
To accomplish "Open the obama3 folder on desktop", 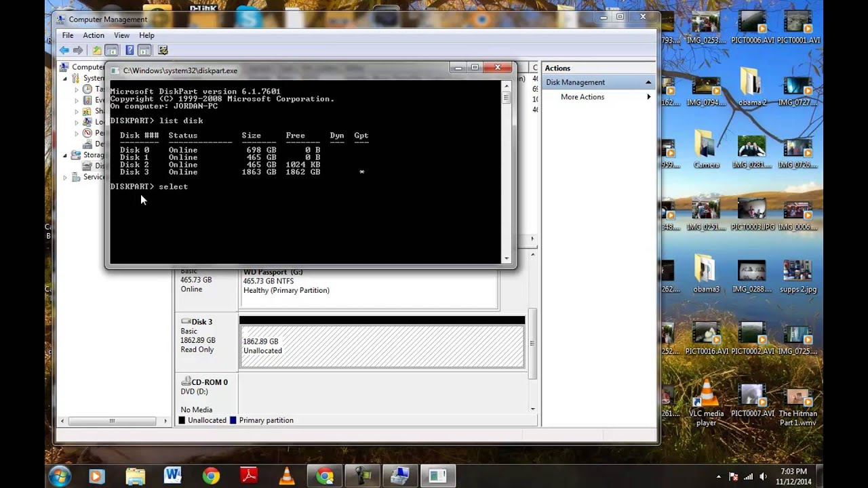I will coord(706,273).
